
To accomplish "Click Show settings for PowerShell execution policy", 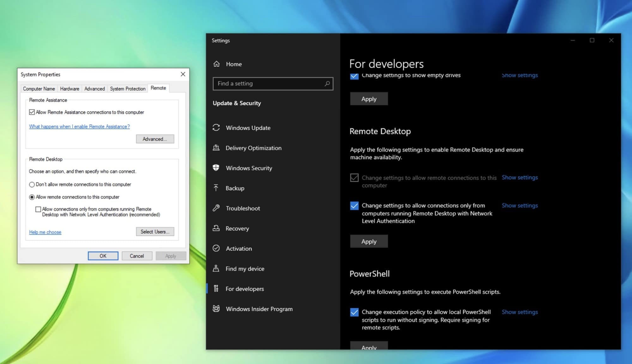I will [520, 312].
